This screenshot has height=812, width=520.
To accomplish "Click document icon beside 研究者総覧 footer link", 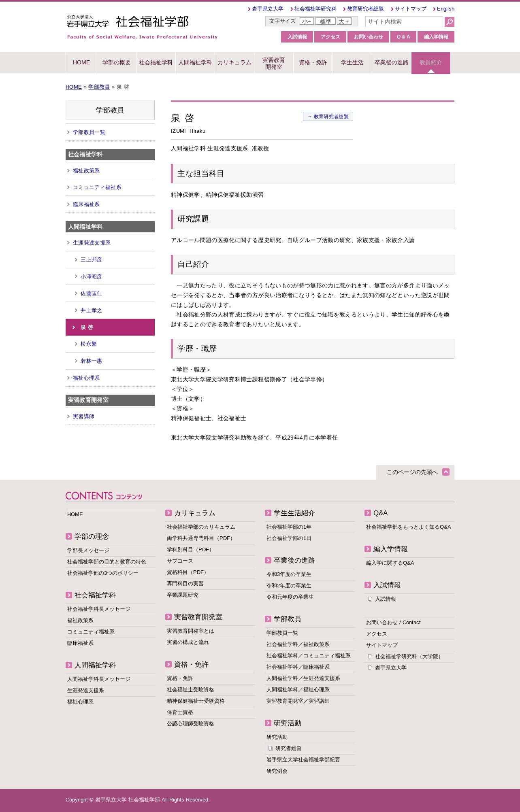I will pos(270,748).
